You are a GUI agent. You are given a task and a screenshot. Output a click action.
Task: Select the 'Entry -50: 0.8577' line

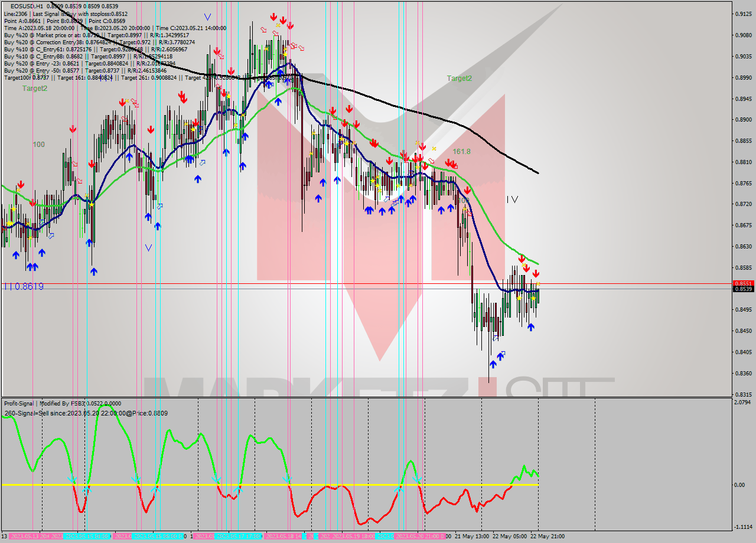pyautogui.click(x=85, y=70)
